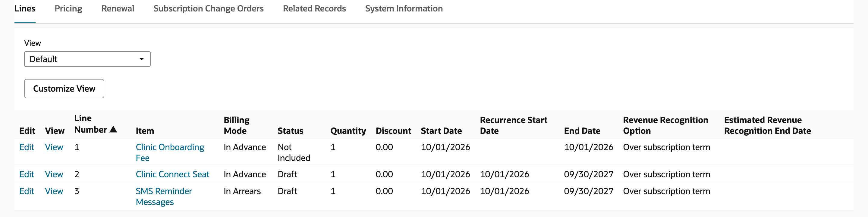Click Revenue Recognition Option column header
Viewport: 868px width, 217px height.
click(665, 125)
